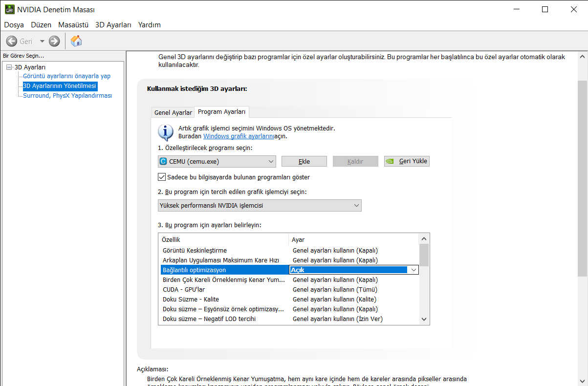This screenshot has height=386, width=588.
Task: Select 'Arkaplan Uygulaması Maksimum Kare Hızı' row
Action: pyautogui.click(x=290, y=260)
